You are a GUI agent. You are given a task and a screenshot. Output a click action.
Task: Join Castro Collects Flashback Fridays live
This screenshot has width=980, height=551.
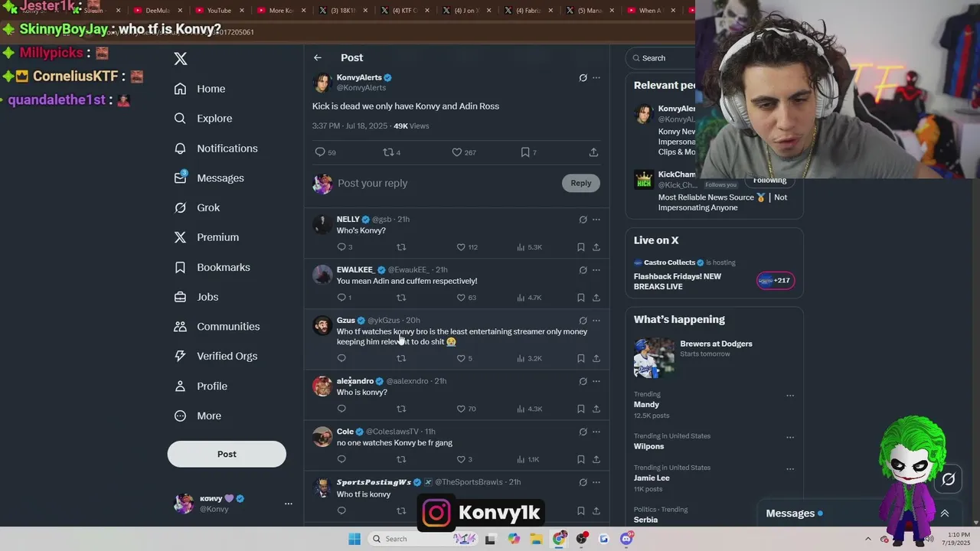[714, 276]
